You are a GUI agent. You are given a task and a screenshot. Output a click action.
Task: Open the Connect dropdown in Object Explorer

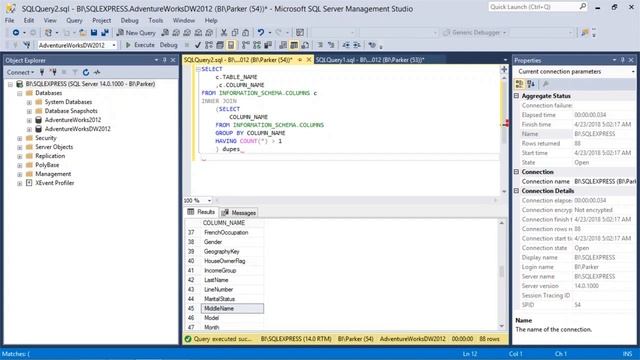pyautogui.click(x=20, y=72)
